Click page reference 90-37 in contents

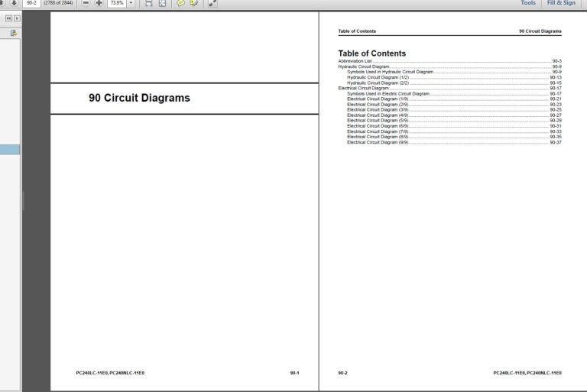pos(556,142)
